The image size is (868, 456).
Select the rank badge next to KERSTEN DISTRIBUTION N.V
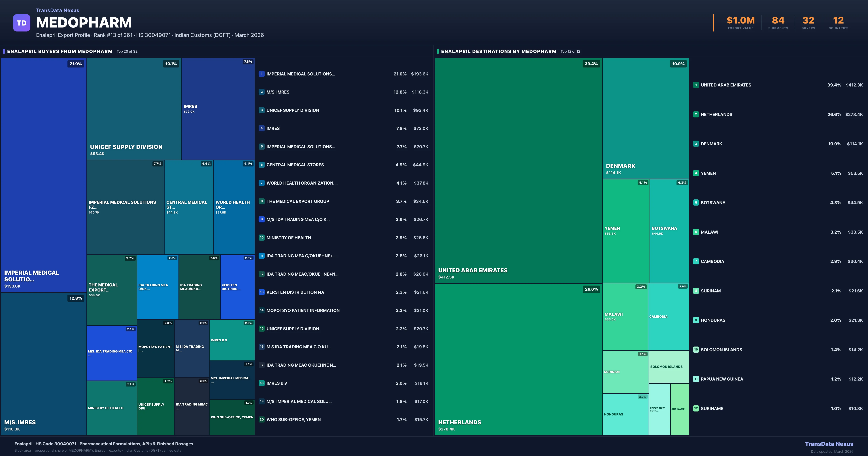tap(261, 292)
